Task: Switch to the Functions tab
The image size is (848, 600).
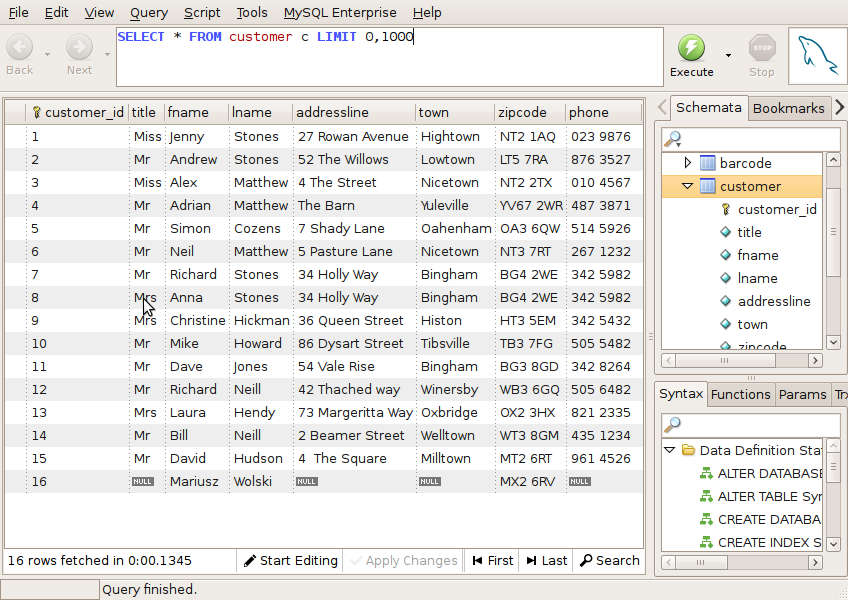Action: [x=740, y=394]
